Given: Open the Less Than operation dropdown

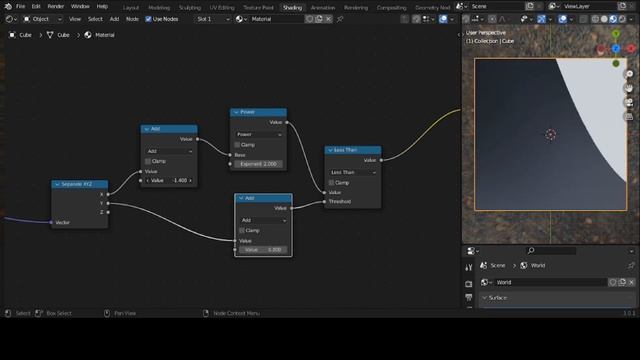Looking at the screenshot, I should [353, 172].
